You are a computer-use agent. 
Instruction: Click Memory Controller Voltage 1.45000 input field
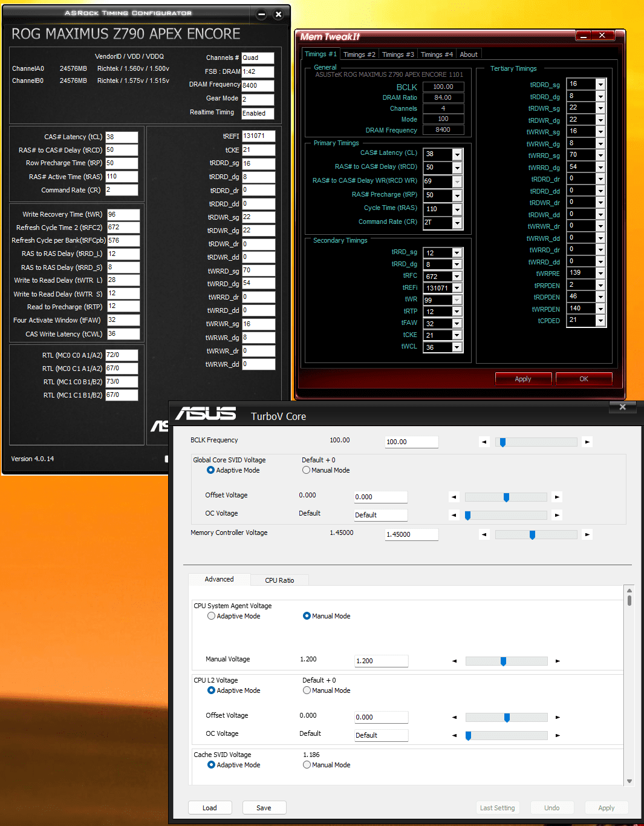click(x=411, y=534)
